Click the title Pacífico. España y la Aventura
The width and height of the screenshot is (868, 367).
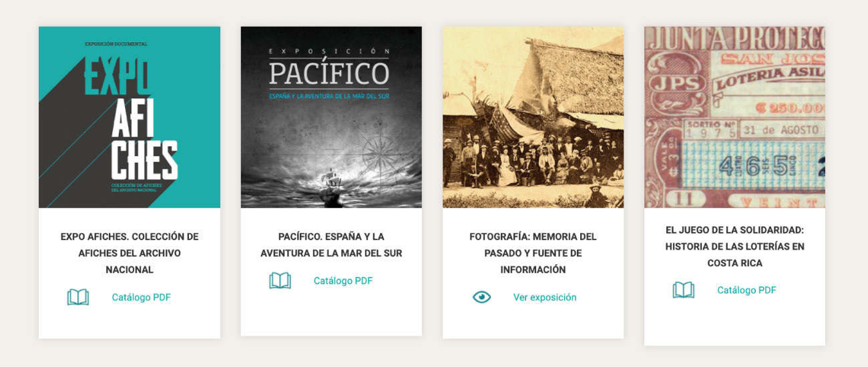tap(331, 245)
